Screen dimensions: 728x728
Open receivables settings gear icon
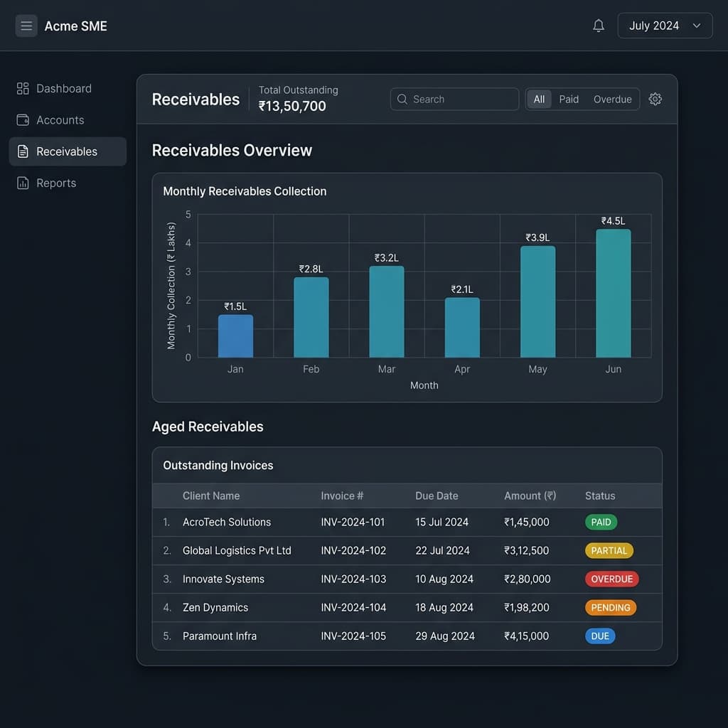655,99
